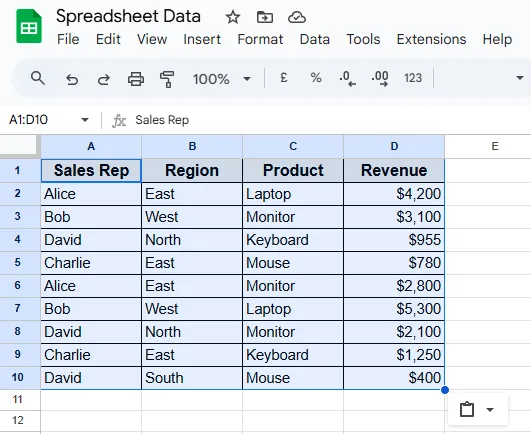Click the Revenue header cell
The image size is (531, 434).
(x=394, y=171)
